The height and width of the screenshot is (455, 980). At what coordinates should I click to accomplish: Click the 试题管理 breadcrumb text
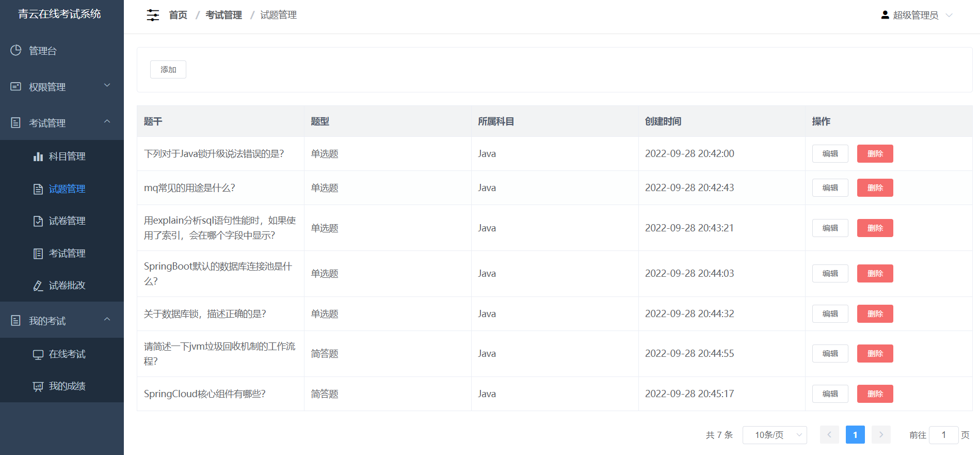click(278, 15)
